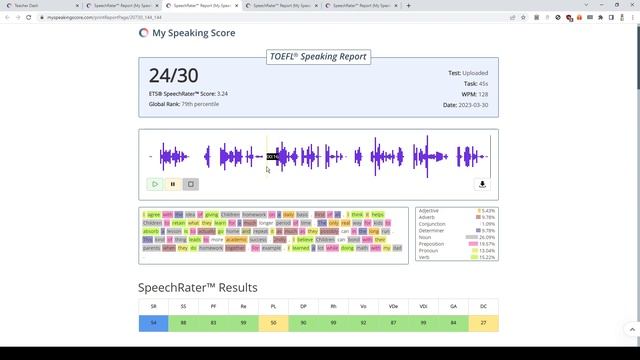Viewport: 640px width, 360px height.
Task: Go back to the previous page
Action: (7, 18)
